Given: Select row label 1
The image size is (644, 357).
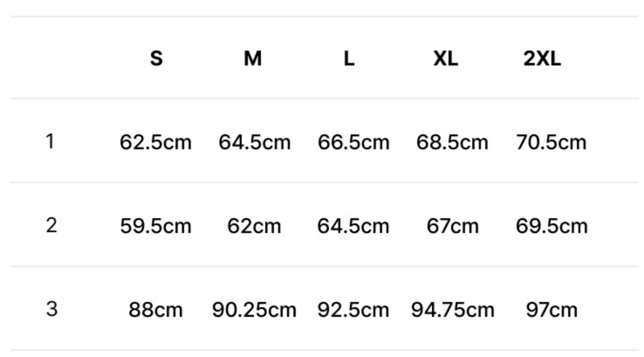Looking at the screenshot, I should pos(50,142).
